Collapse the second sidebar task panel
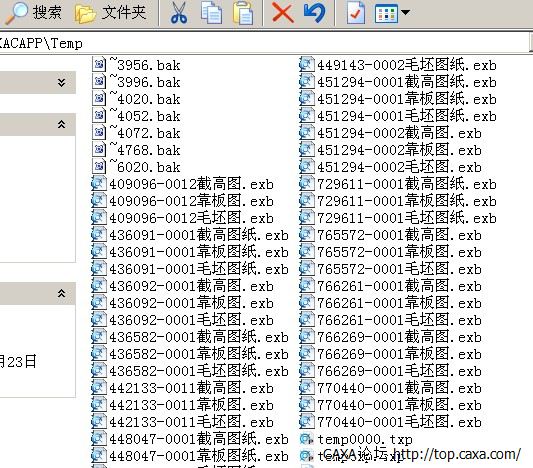 point(62,124)
